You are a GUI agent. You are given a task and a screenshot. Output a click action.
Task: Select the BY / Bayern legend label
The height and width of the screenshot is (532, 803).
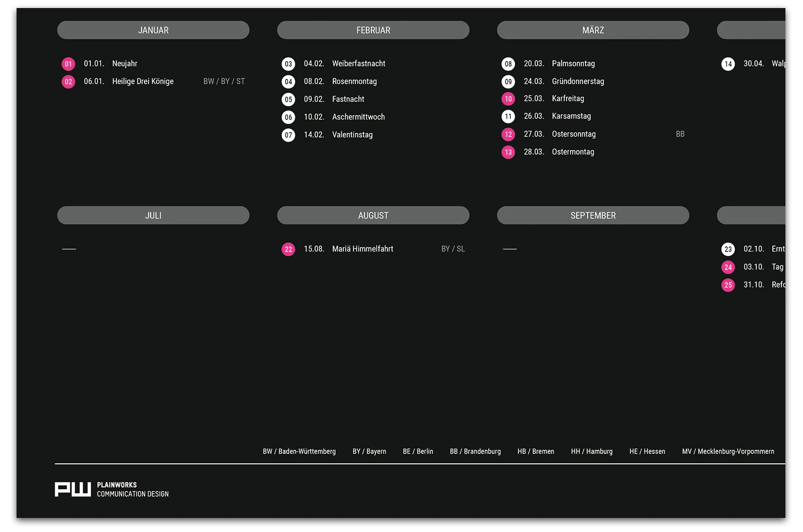click(x=369, y=452)
